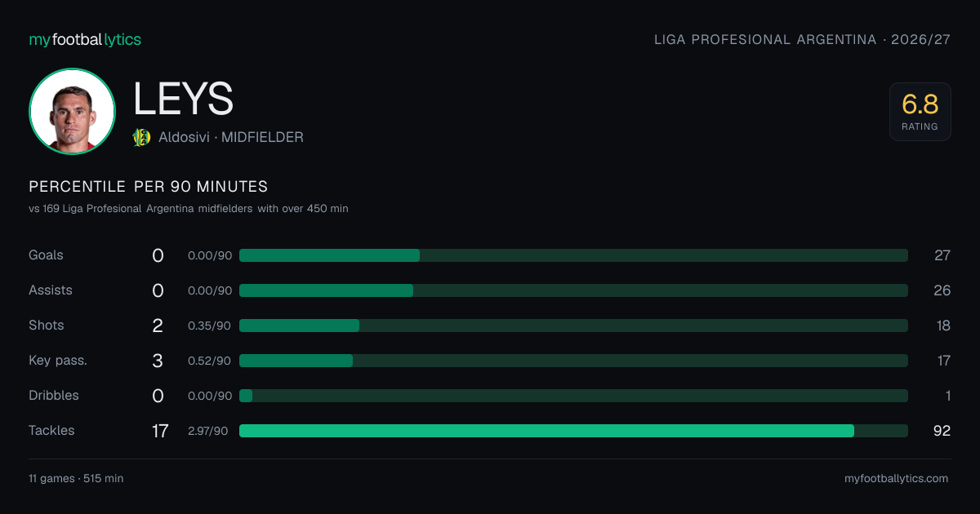Click the Key pass. stat label
Viewport: 980px width, 514px height.
58,361
